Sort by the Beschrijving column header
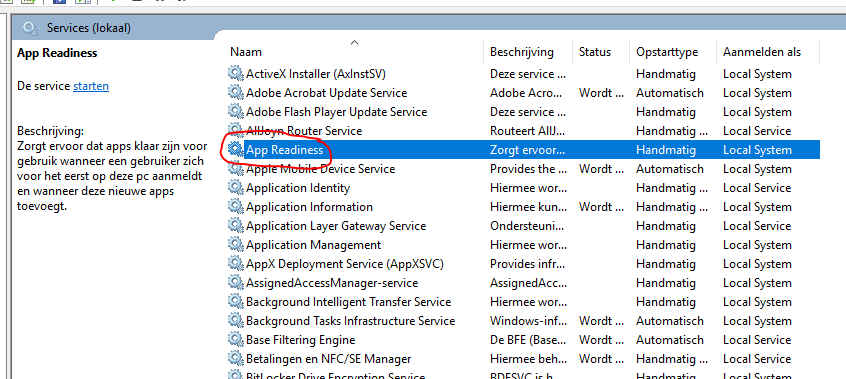 pos(522,52)
